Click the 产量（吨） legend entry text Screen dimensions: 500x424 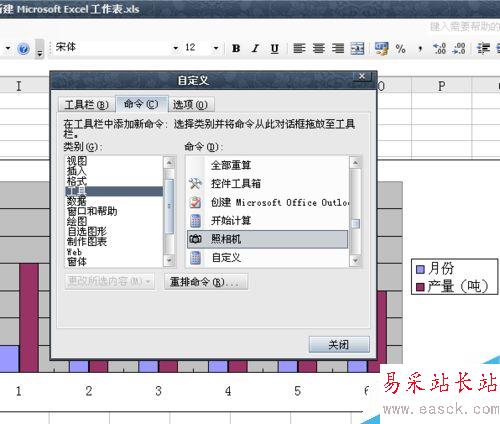pyautogui.click(x=458, y=286)
